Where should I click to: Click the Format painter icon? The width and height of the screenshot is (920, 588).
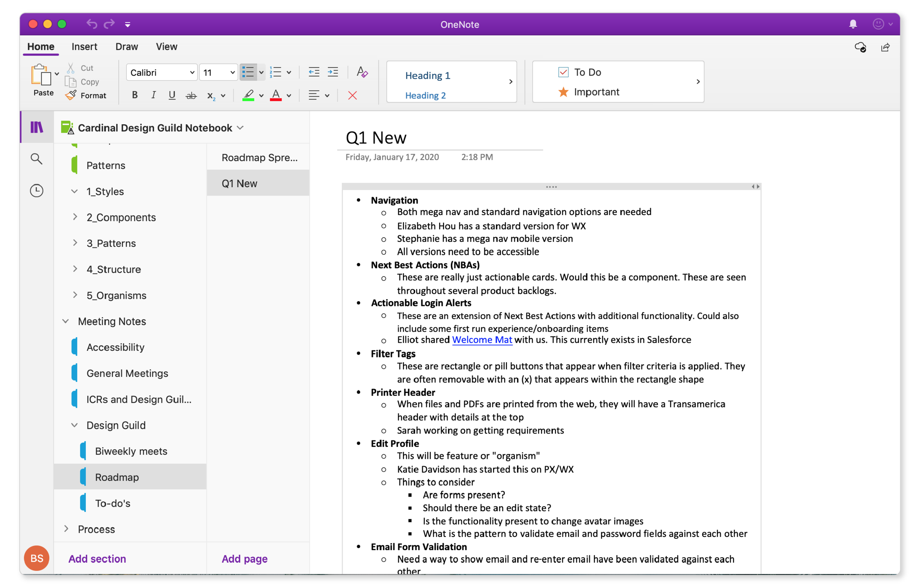[71, 96]
